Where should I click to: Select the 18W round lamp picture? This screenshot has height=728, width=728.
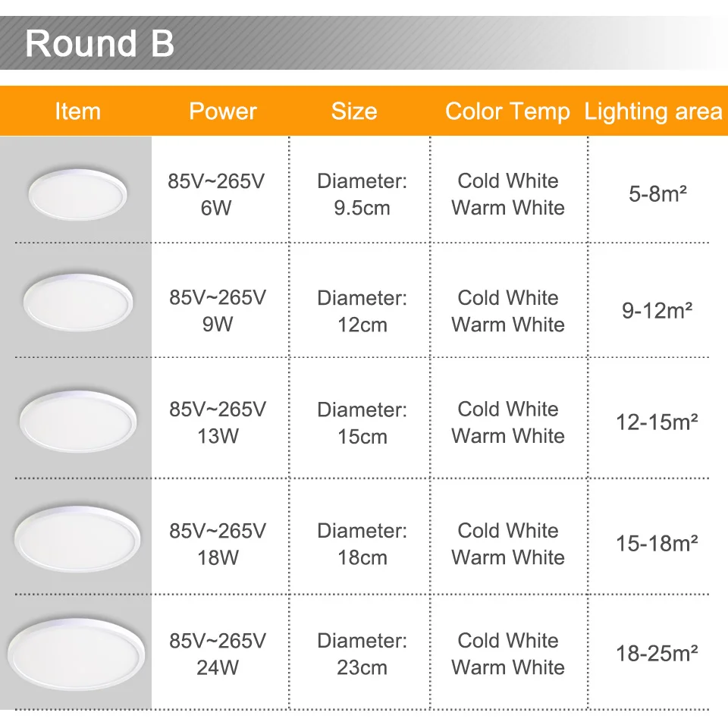tap(77, 538)
